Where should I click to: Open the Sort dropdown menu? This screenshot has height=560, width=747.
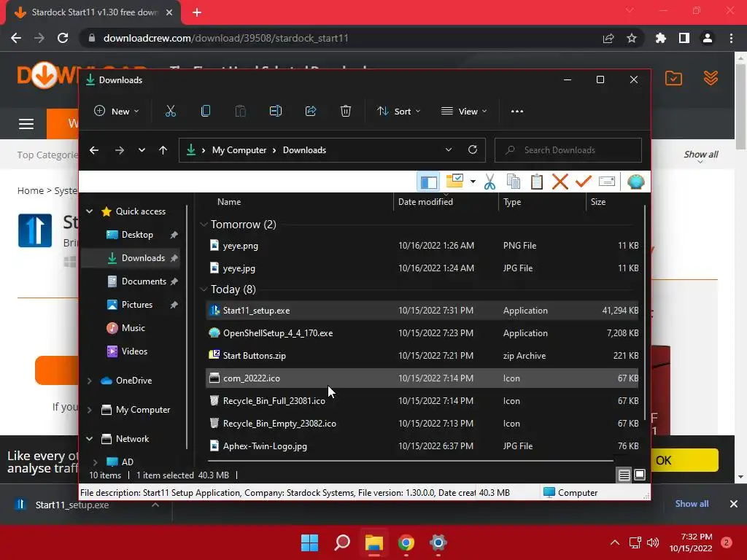pos(399,112)
